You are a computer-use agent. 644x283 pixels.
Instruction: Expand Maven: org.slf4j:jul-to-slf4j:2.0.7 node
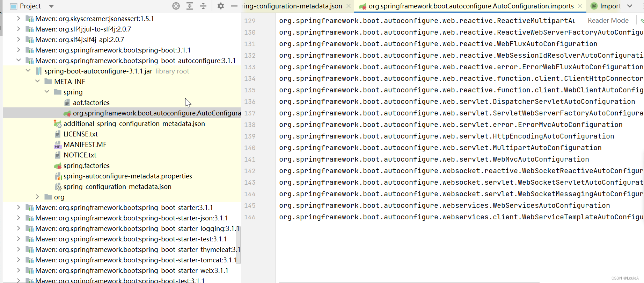click(19, 29)
